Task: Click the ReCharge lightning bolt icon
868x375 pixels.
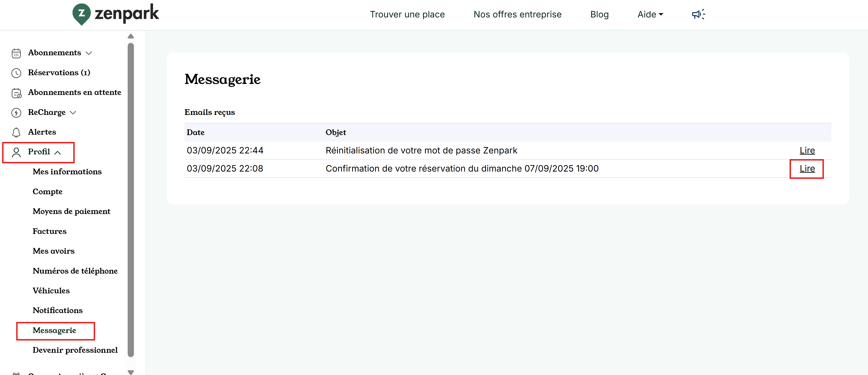Action: pos(16,113)
